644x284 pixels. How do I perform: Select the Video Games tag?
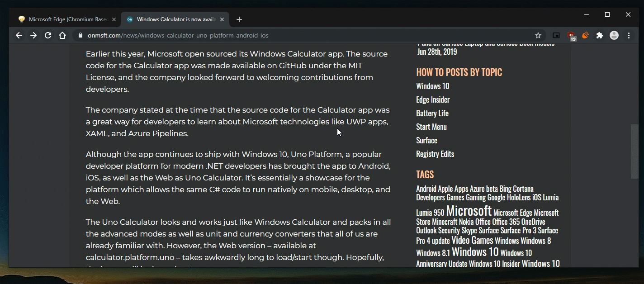[472, 240]
